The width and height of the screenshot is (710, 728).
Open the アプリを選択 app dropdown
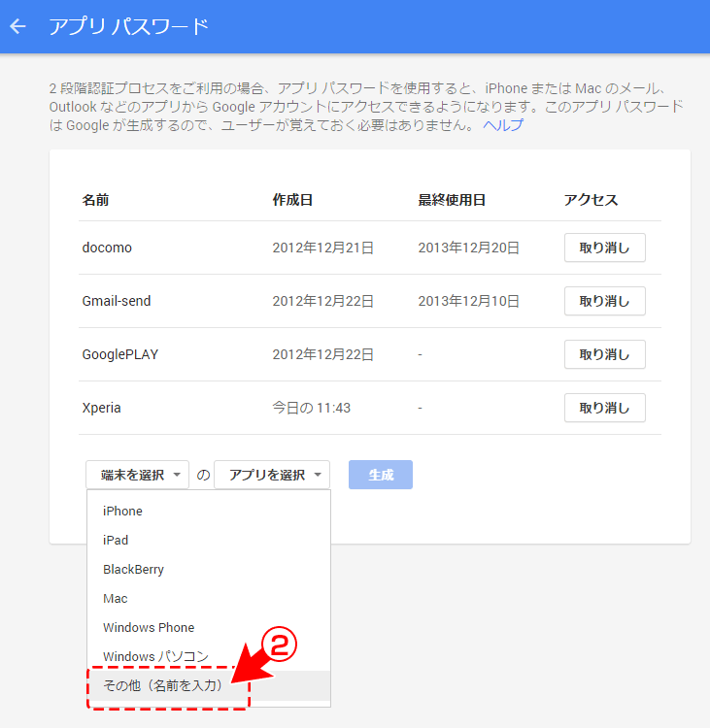tap(272, 475)
